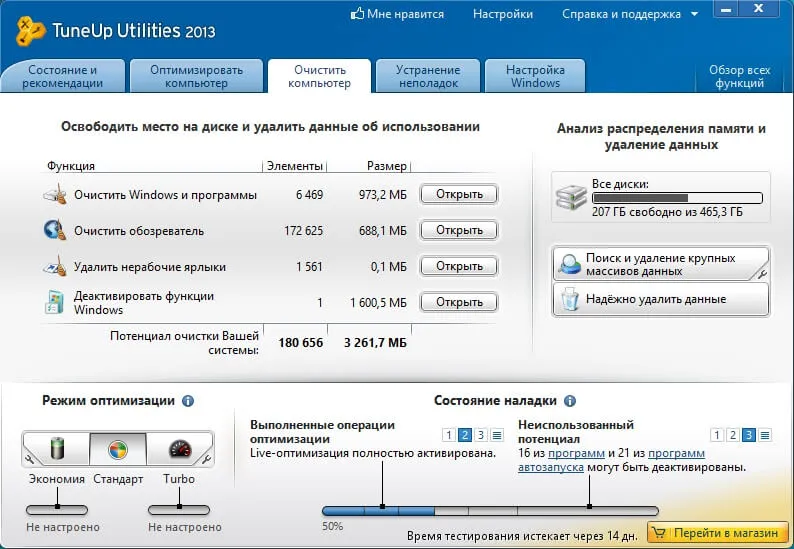The image size is (794, 549).
Task: Click Перейти в магазин button
Action: pos(718,533)
